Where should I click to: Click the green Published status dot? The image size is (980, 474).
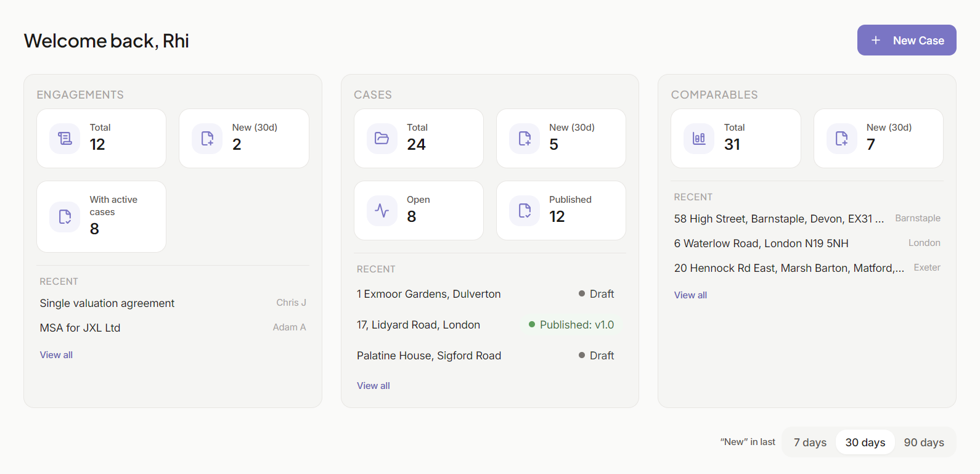pos(532,324)
